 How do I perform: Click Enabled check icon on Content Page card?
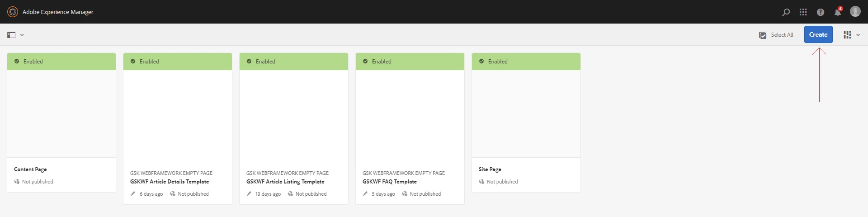tap(17, 61)
